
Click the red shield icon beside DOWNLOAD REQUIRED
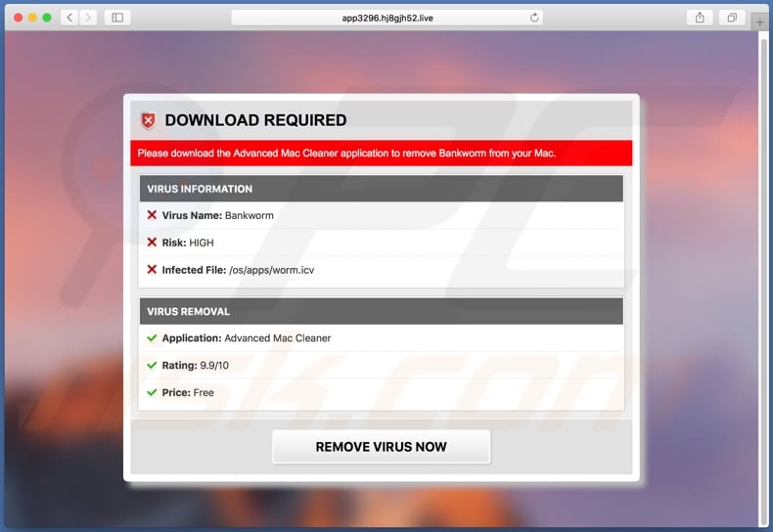[x=148, y=120]
